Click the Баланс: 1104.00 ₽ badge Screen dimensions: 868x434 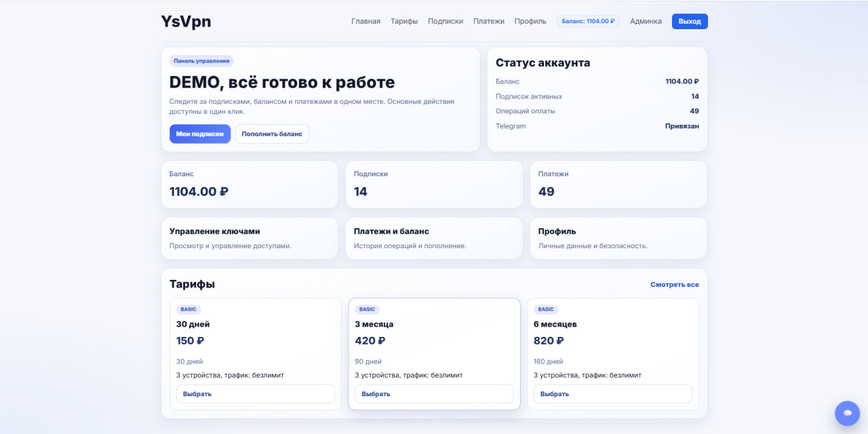[x=587, y=21]
